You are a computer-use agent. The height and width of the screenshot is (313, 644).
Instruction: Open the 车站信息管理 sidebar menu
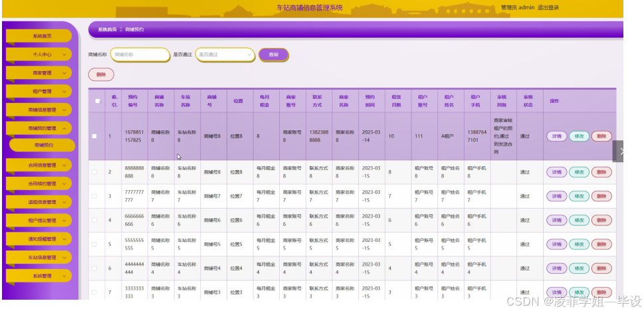[x=39, y=258]
